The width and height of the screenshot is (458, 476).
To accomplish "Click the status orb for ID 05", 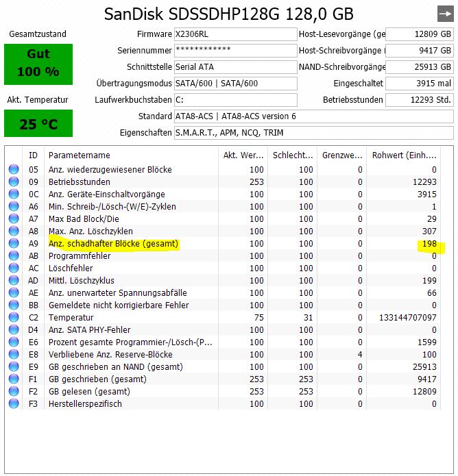I will click(x=14, y=169).
